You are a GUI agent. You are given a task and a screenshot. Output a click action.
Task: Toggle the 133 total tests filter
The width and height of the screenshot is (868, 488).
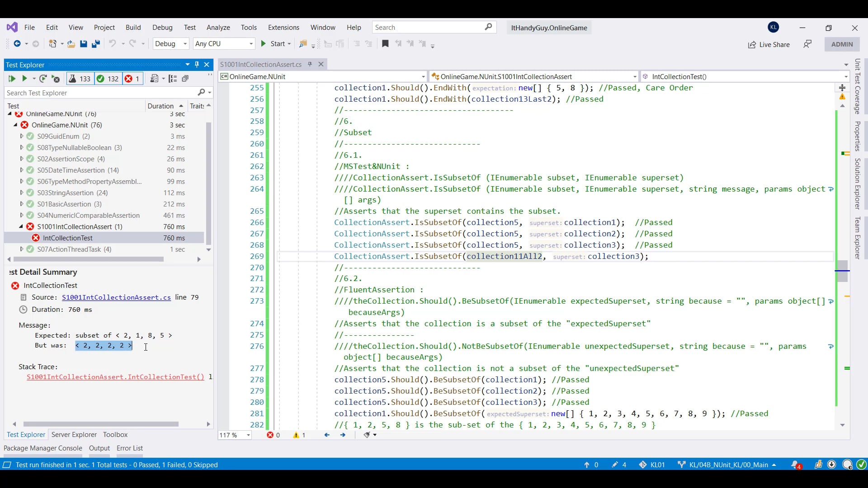[80, 79]
